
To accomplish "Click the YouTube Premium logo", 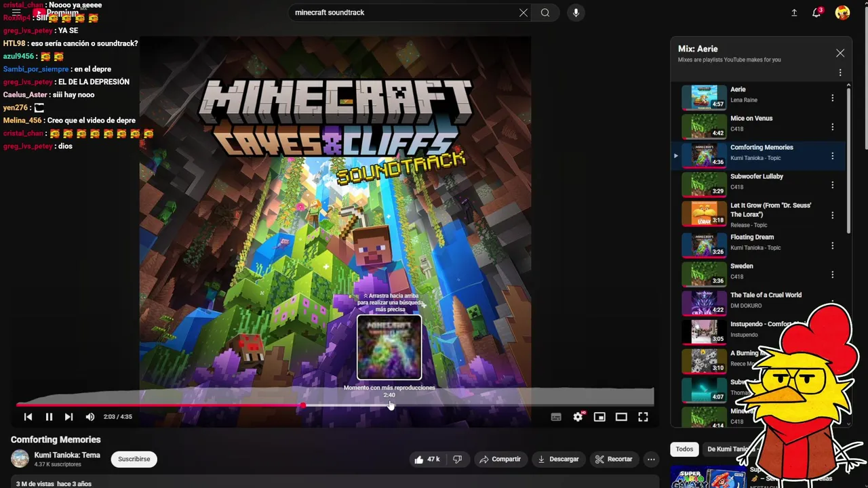I will 56,13.
